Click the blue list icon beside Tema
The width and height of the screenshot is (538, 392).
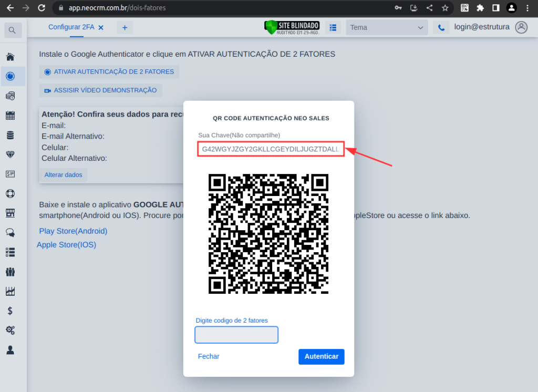pos(333,28)
